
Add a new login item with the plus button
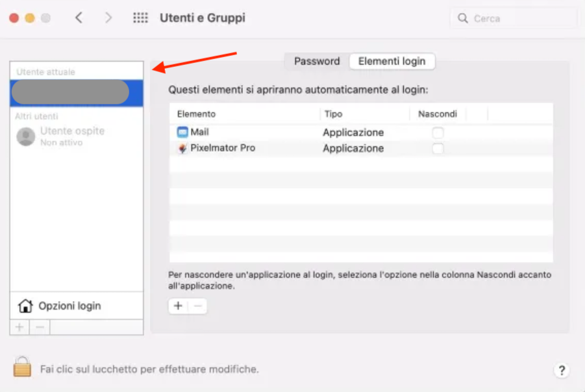(177, 306)
